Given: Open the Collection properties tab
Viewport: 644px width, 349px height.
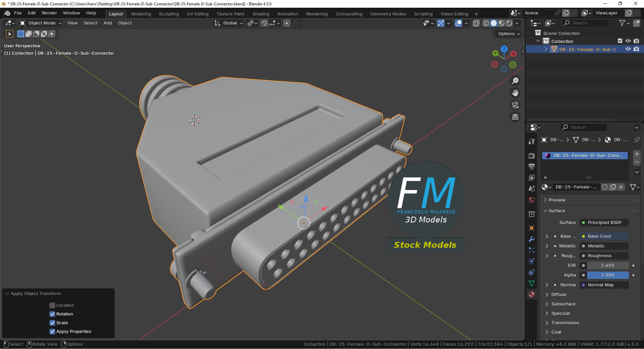Looking at the screenshot, I should click(532, 214).
